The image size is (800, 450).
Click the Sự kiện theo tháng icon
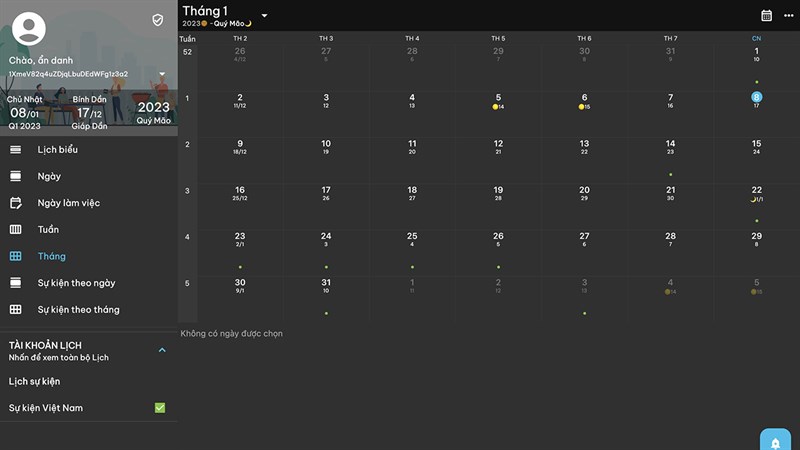coord(16,310)
